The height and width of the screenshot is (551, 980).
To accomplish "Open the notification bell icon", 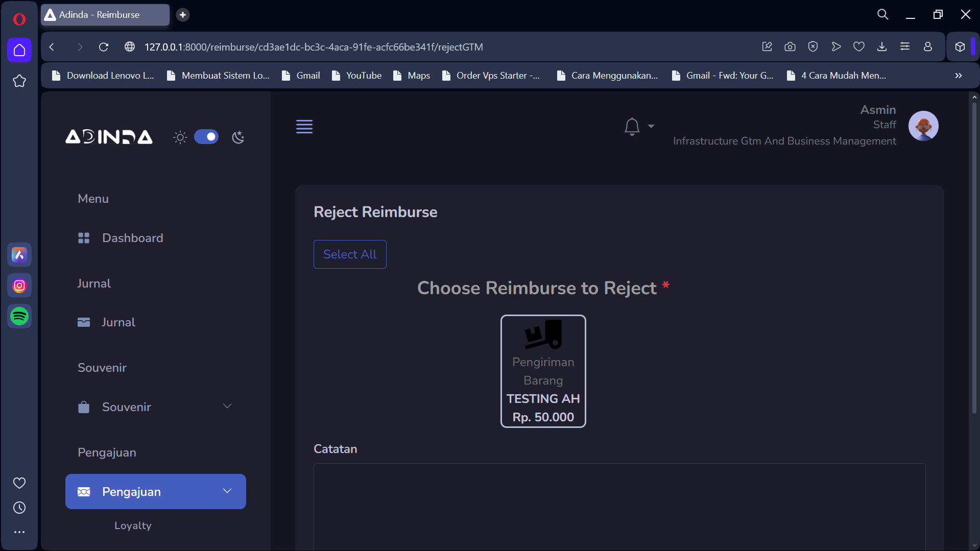I will (x=632, y=126).
